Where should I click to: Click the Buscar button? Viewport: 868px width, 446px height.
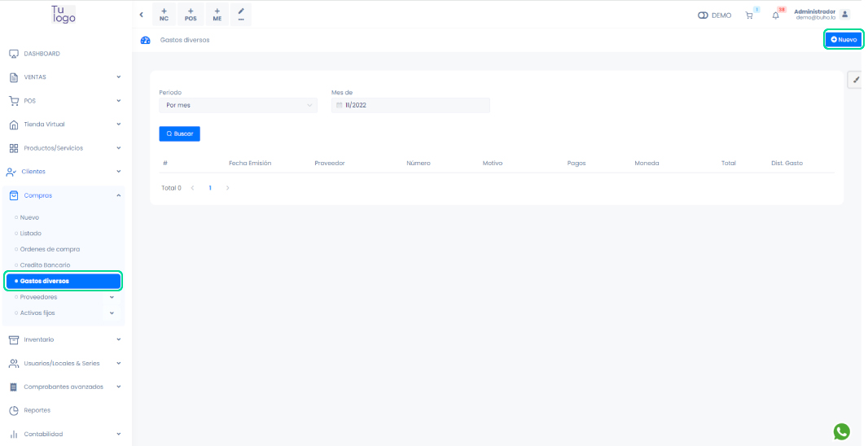tap(179, 133)
